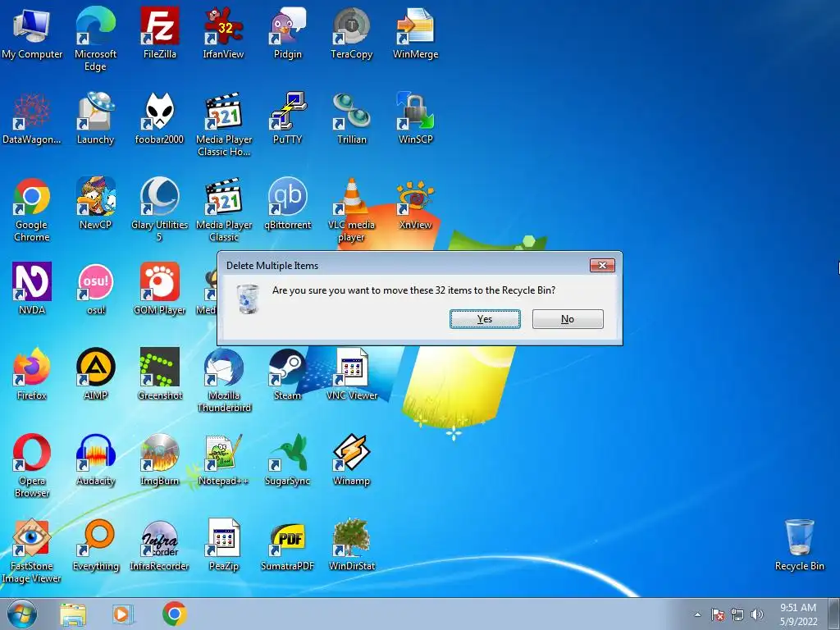Select the Everything search shortcut

coord(95,545)
